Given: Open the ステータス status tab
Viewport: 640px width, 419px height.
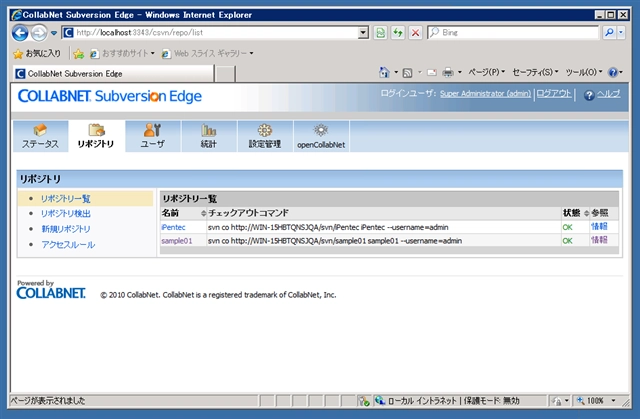Looking at the screenshot, I should 40,136.
